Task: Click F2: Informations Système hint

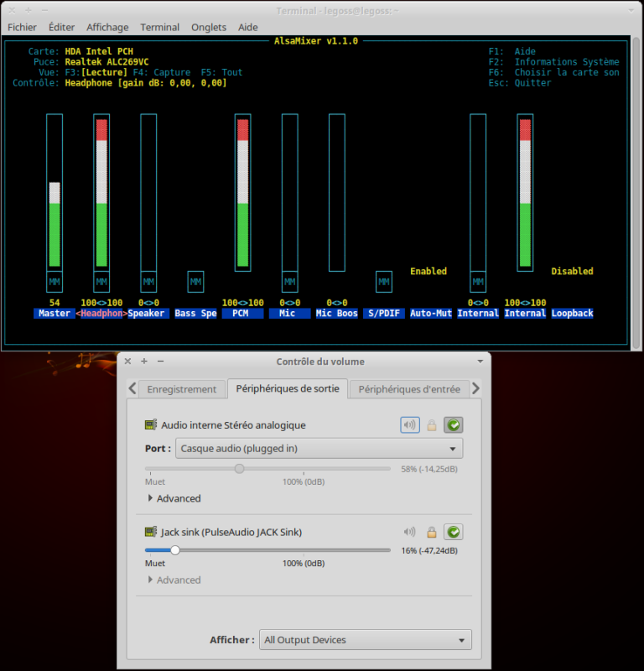Action: tap(553, 61)
